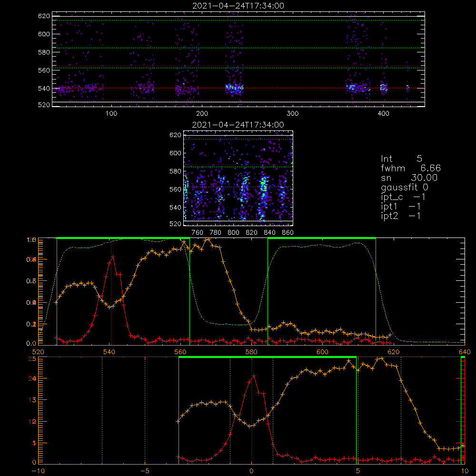Click the orange curve dip at 0 in bottom plot
Viewport: 476px width, 476px height.
pyautogui.click(x=250, y=426)
